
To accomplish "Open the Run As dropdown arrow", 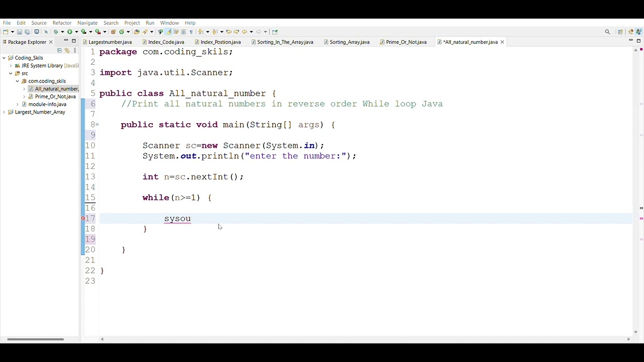I will click(76, 32).
